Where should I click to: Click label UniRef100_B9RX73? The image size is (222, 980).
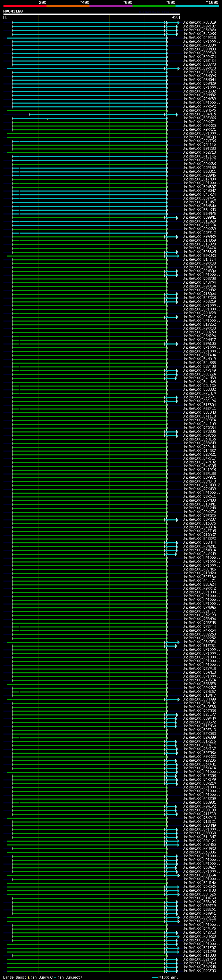point(199,68)
